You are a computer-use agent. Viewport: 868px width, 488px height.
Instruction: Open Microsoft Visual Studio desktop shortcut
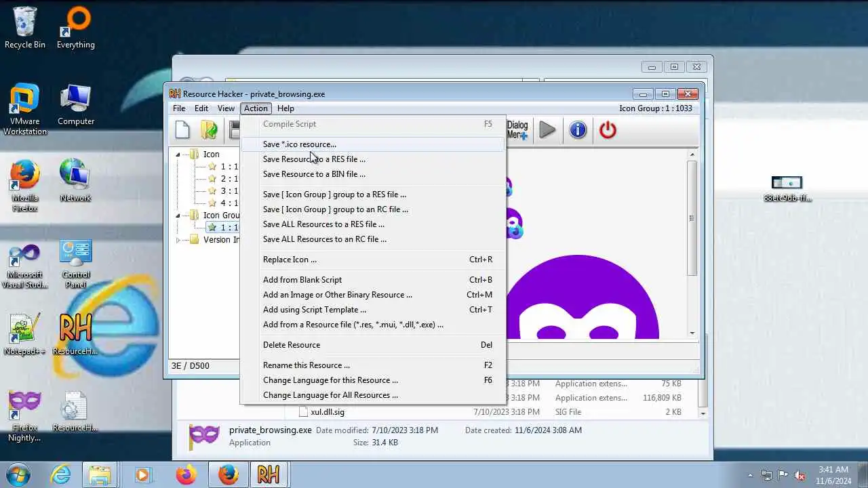(x=25, y=266)
